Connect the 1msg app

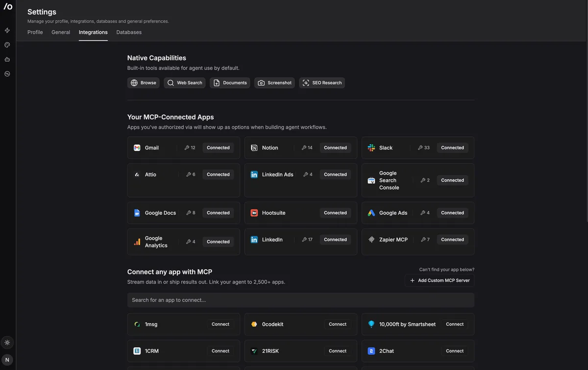point(220,324)
